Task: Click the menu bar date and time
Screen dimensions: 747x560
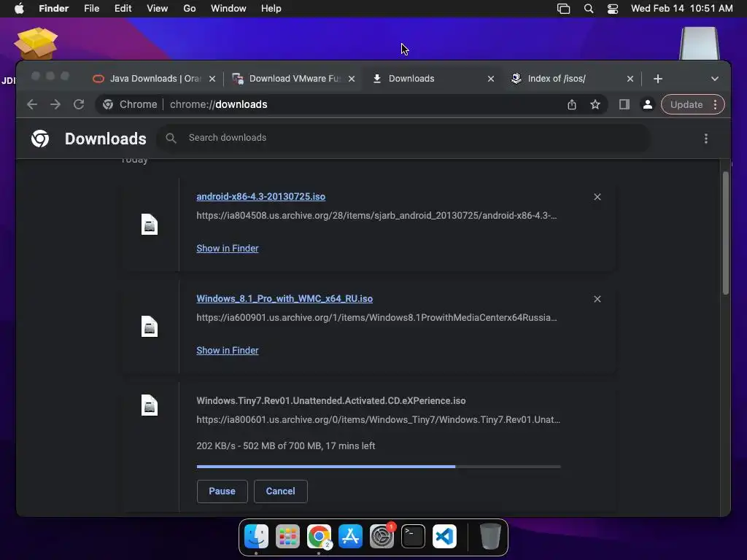Action: pos(682,9)
